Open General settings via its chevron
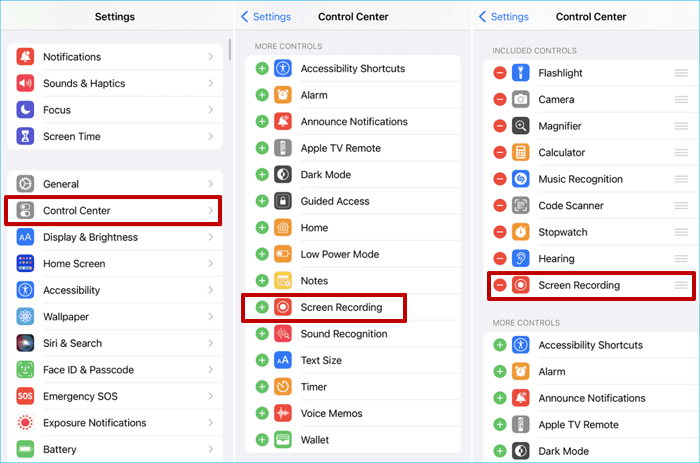Image resolution: width=700 pixels, height=463 pixels. tap(210, 184)
